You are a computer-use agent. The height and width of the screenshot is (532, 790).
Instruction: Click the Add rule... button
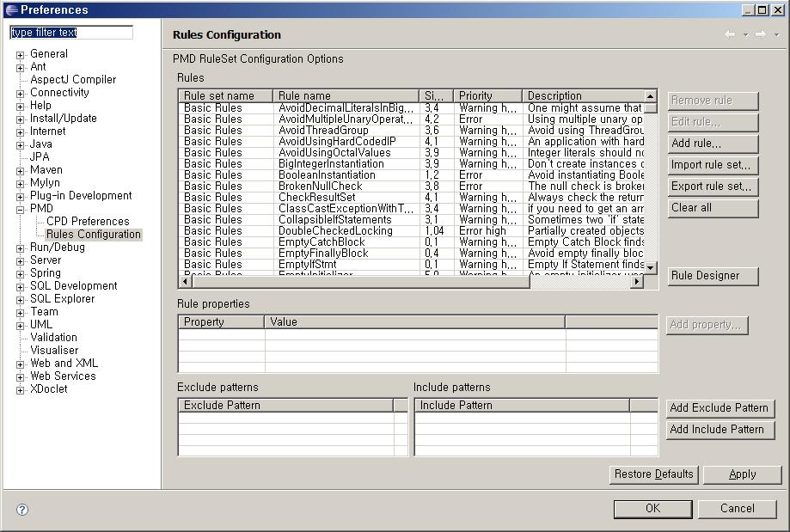[713, 143]
